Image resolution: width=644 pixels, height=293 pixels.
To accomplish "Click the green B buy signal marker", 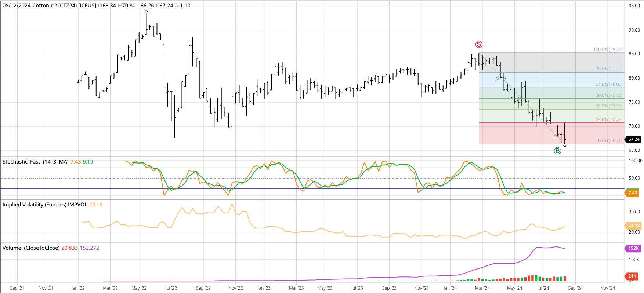I will tap(557, 151).
